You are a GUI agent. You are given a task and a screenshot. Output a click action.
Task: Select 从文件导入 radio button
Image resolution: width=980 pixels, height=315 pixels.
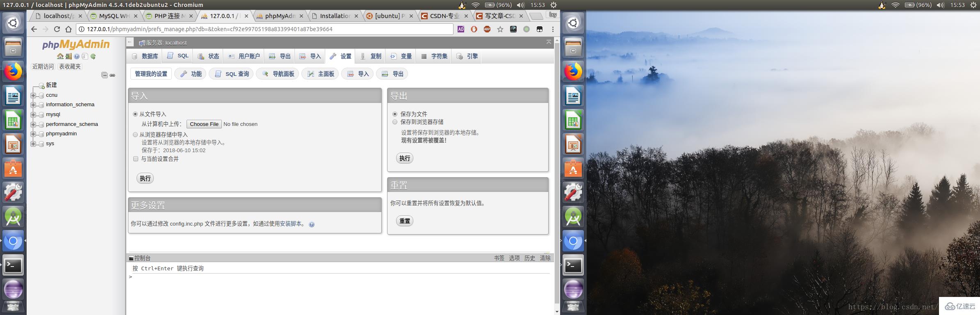(x=135, y=114)
